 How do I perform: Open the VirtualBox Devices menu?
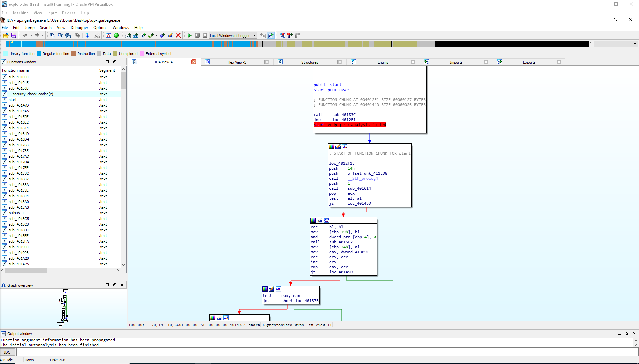pos(68,13)
